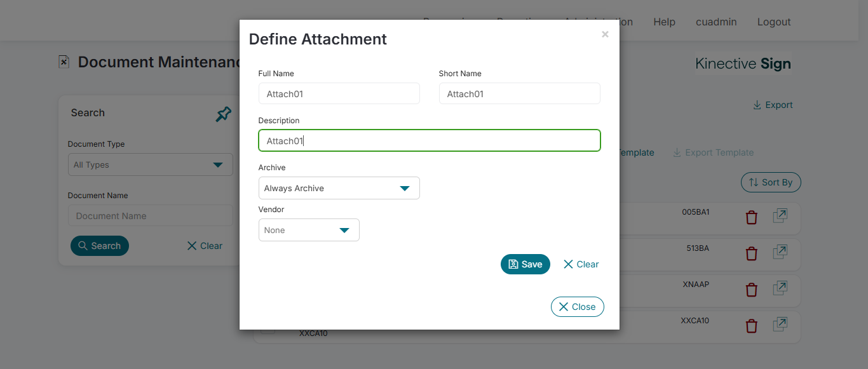Save the attachment definition
This screenshot has width=868, height=369.
pyautogui.click(x=525, y=264)
